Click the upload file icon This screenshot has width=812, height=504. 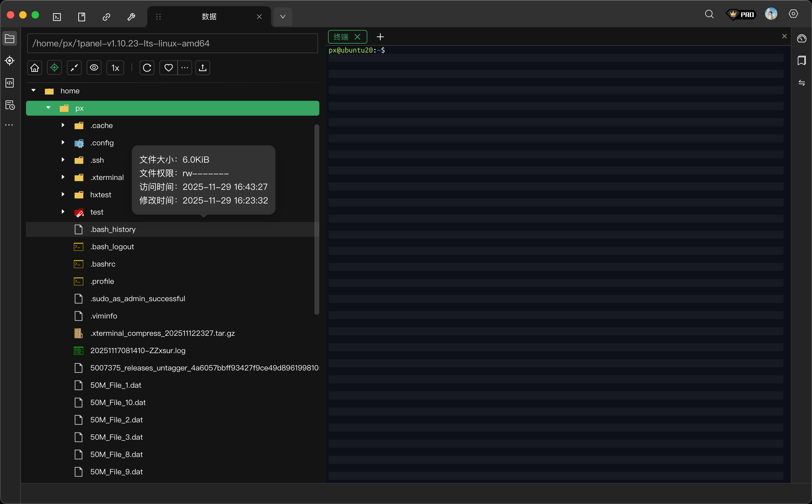(x=202, y=68)
